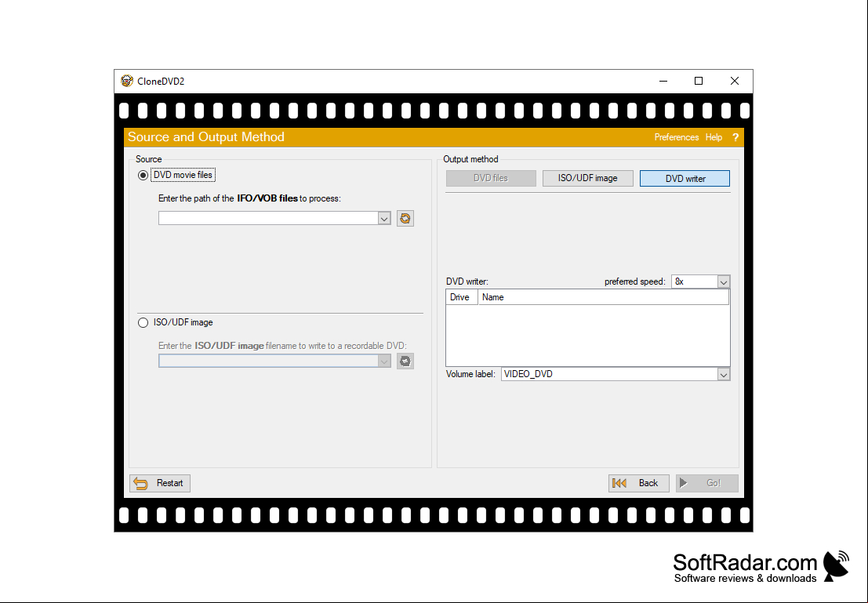Minimize the CloneDVD2 window
Image resolution: width=868 pixels, height=603 pixels.
coord(663,81)
